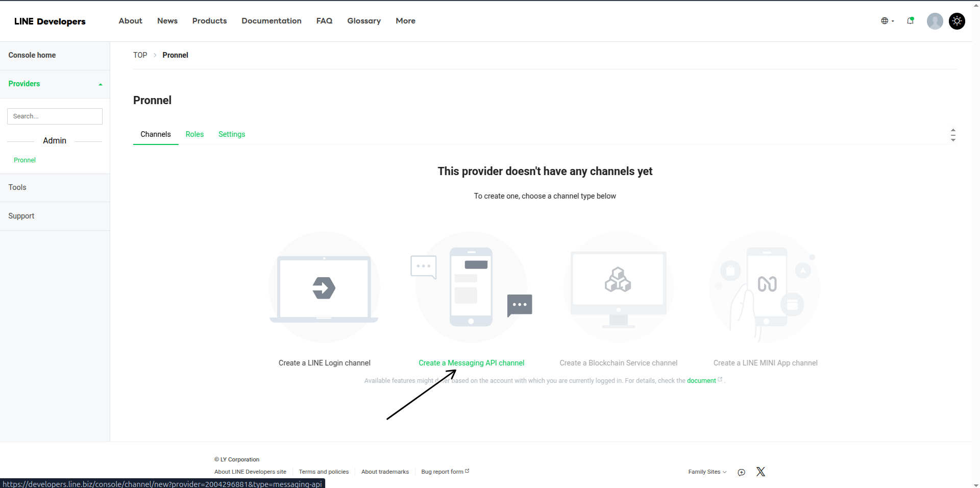Create a Messaging API channel
Image resolution: width=980 pixels, height=488 pixels.
(471, 363)
